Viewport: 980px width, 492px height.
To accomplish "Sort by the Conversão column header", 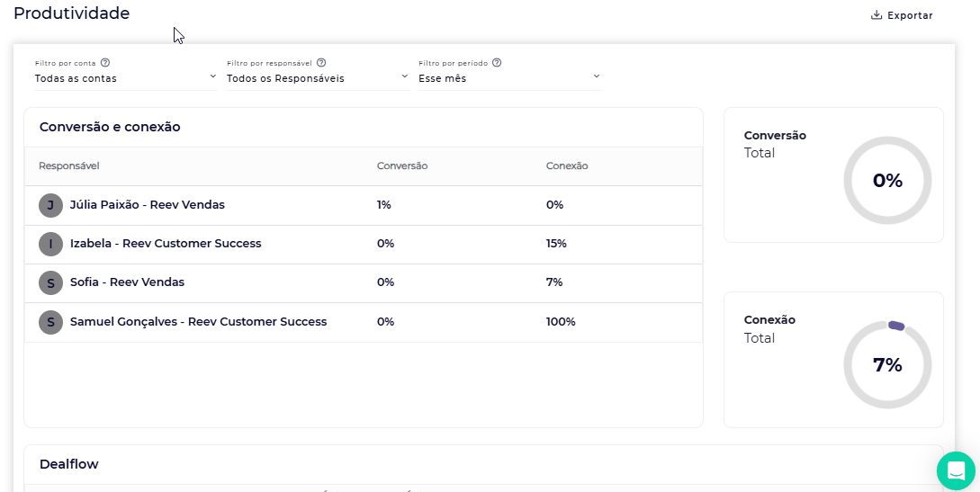I will (402, 166).
